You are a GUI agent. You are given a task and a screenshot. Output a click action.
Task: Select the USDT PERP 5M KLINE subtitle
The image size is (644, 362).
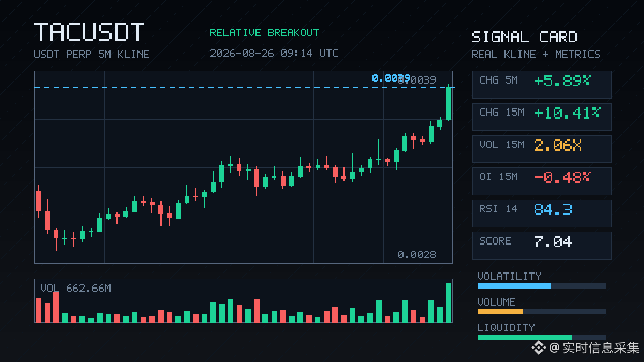(92, 54)
